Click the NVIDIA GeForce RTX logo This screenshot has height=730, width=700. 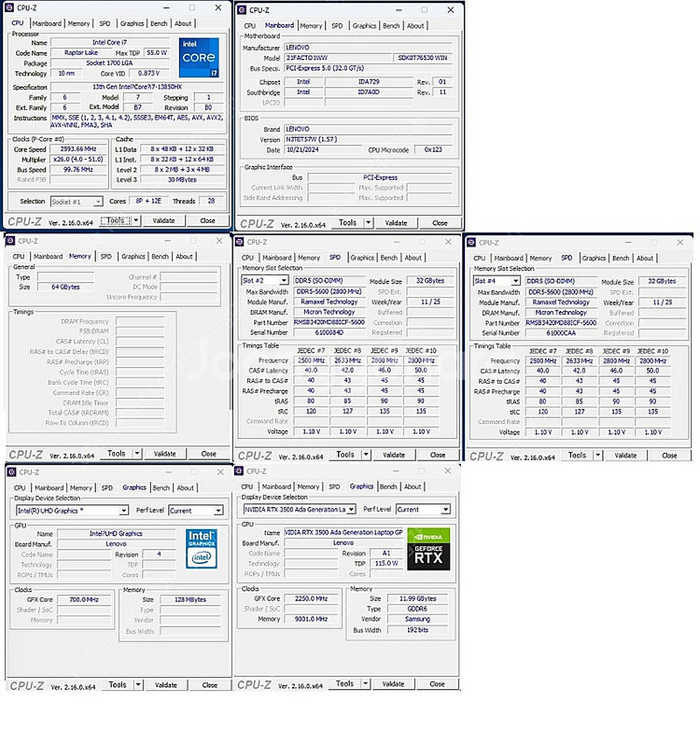pyautogui.click(x=428, y=549)
